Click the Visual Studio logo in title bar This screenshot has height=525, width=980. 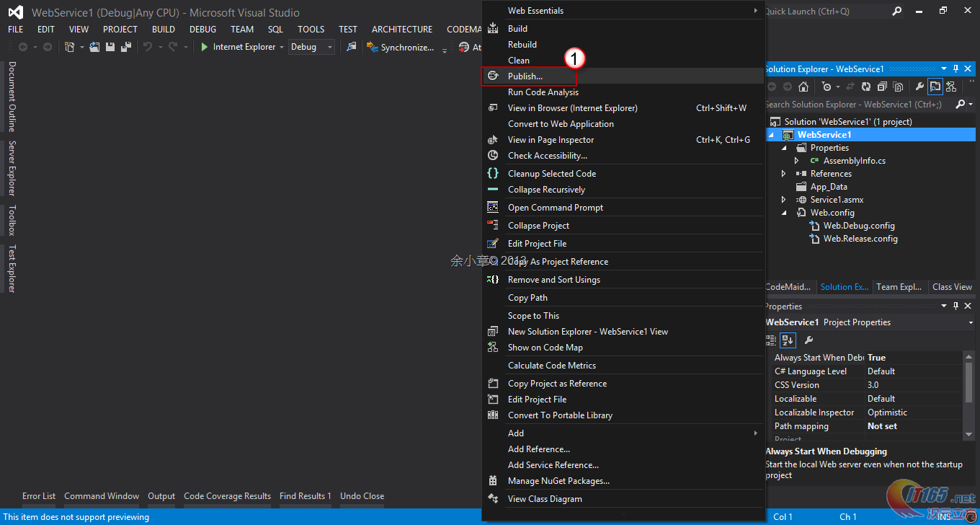[15, 12]
